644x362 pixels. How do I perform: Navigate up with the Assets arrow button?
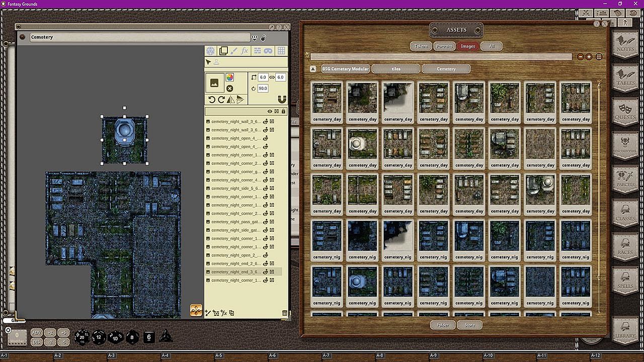tap(313, 69)
